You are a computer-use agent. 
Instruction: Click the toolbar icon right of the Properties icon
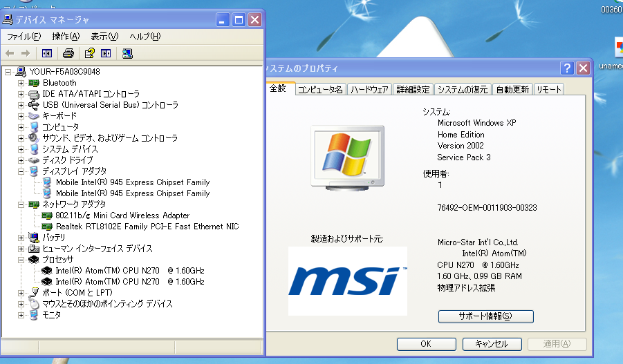106,53
